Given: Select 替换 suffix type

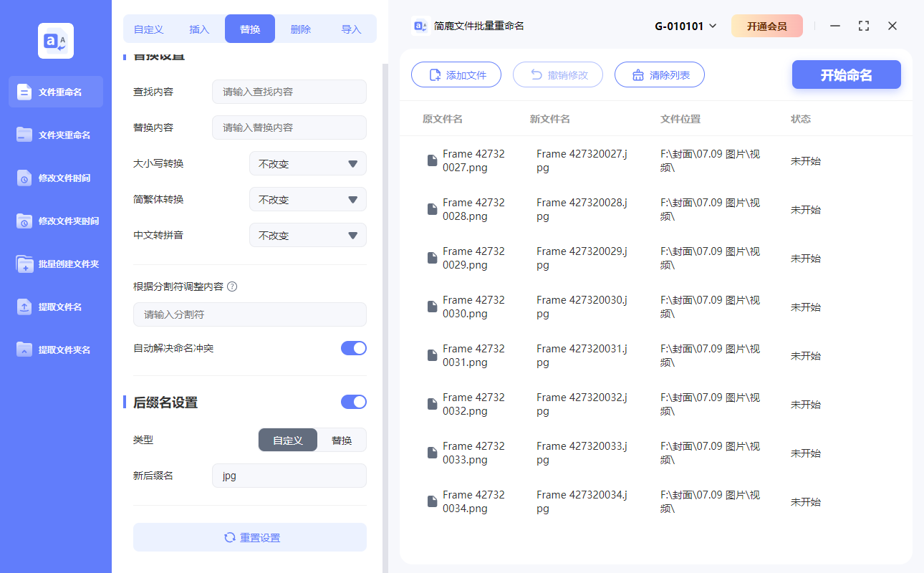Looking at the screenshot, I should click(342, 440).
